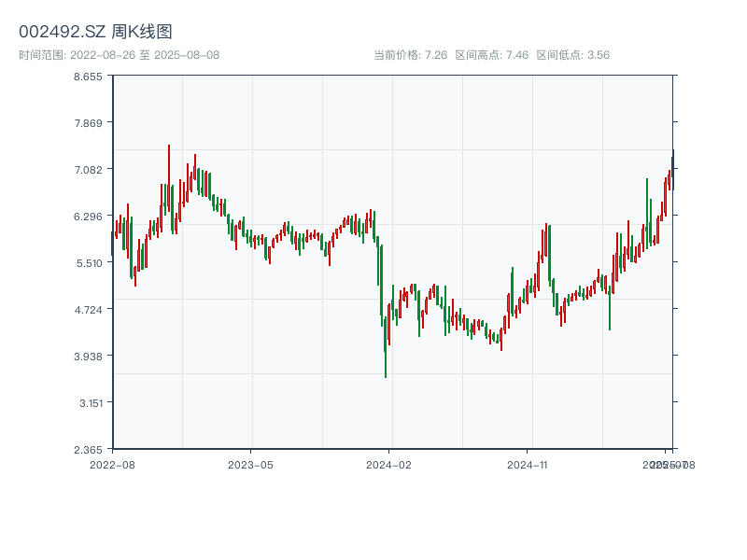The width and height of the screenshot is (747, 560).
Task: Select the 2023-05 x-axis date label
Action: coord(251,464)
